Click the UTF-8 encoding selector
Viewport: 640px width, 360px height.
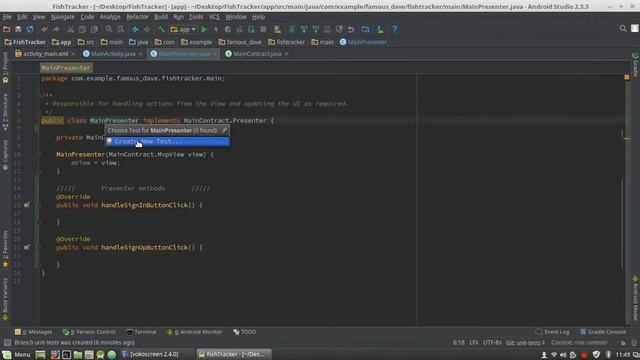point(492,342)
